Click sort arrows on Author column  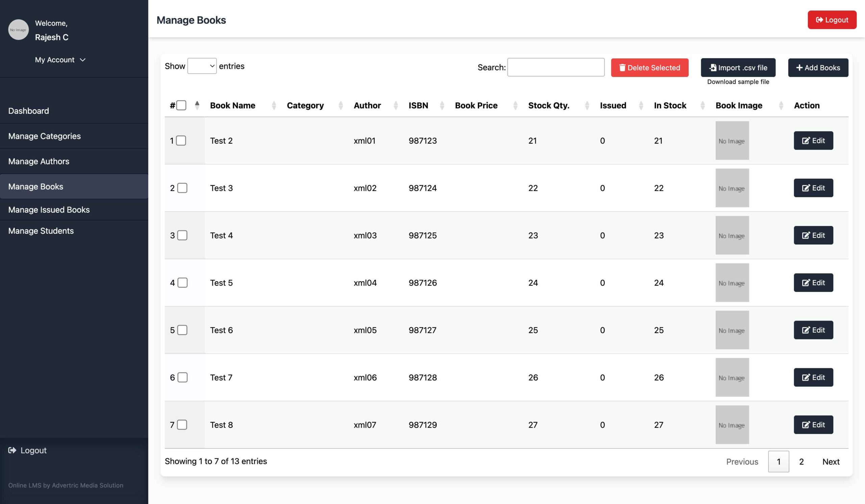pos(395,105)
